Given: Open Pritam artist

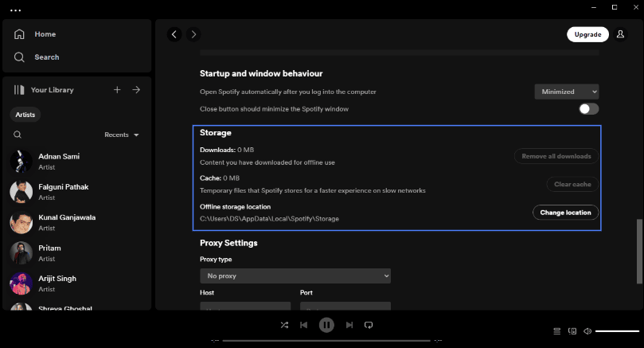Looking at the screenshot, I should (76, 253).
